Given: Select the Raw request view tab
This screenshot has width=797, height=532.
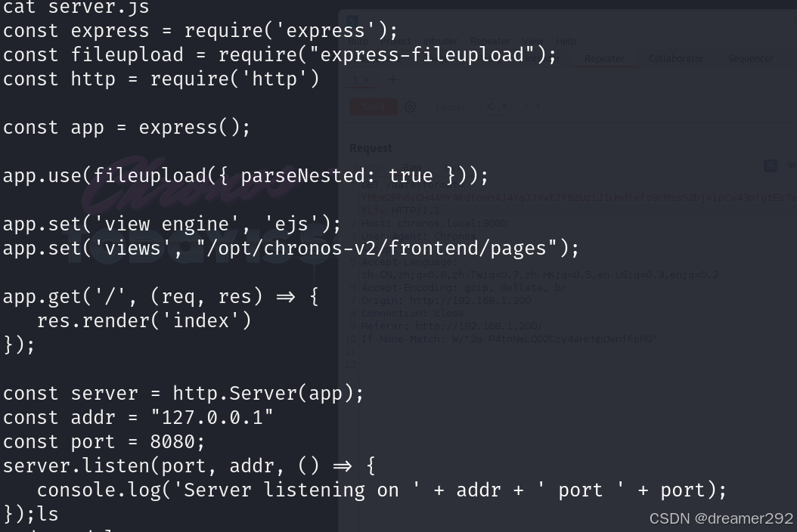Looking at the screenshot, I should point(412,167).
